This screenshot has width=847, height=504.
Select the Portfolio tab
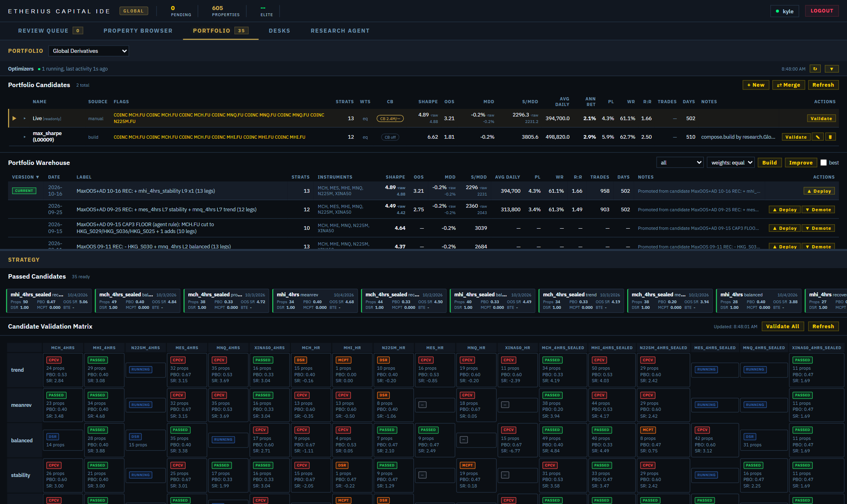[x=221, y=31]
